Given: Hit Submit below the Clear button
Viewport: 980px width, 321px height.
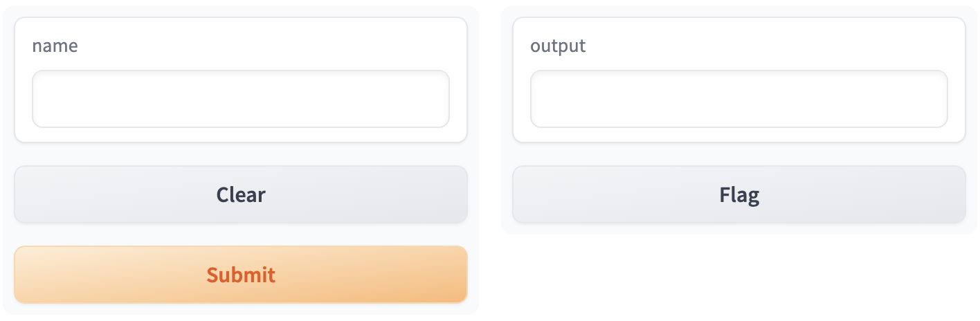Looking at the screenshot, I should click(240, 275).
